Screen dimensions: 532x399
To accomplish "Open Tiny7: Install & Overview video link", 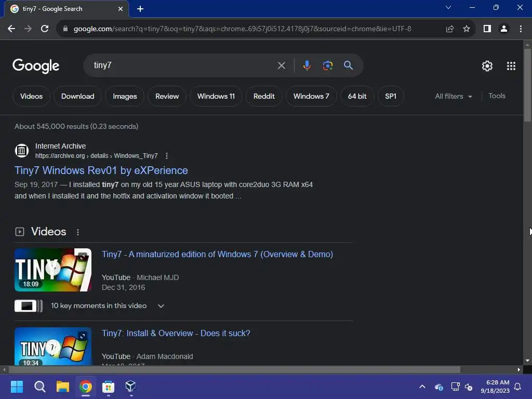I will (x=176, y=333).
